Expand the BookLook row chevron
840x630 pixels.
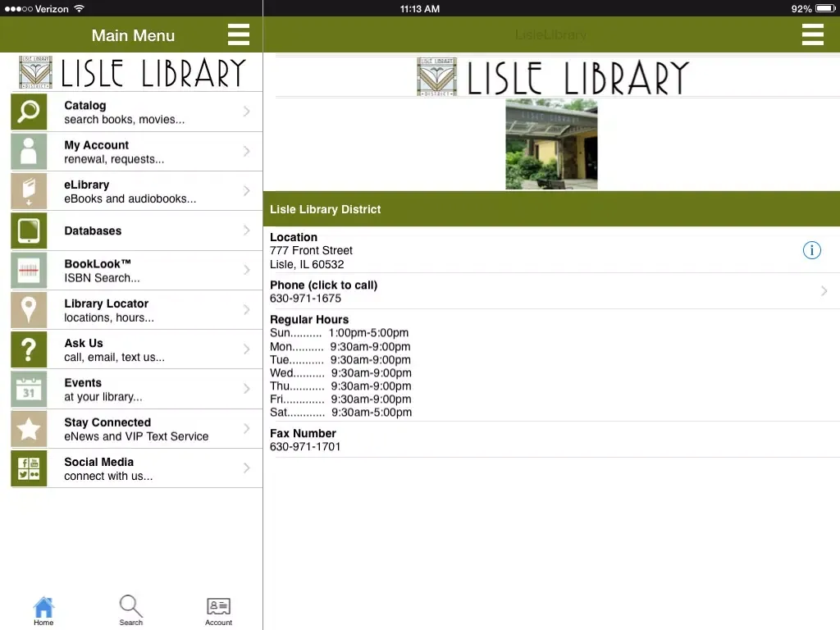[x=246, y=270]
